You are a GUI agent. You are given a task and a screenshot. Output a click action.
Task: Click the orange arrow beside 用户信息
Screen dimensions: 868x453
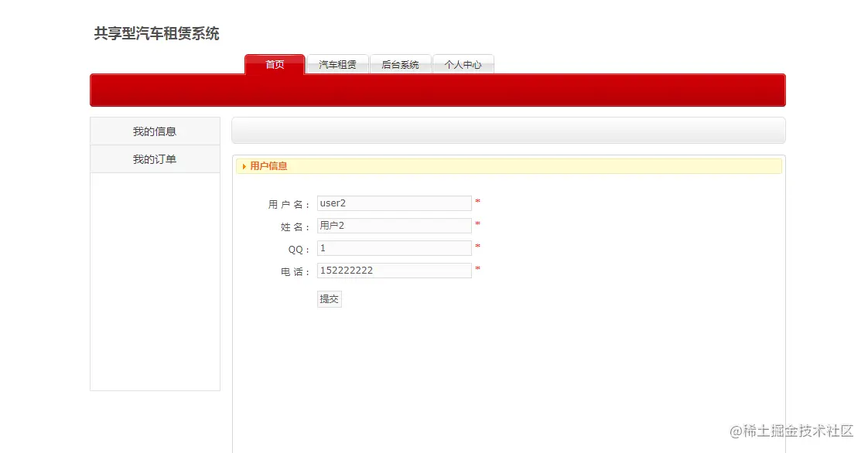244,166
